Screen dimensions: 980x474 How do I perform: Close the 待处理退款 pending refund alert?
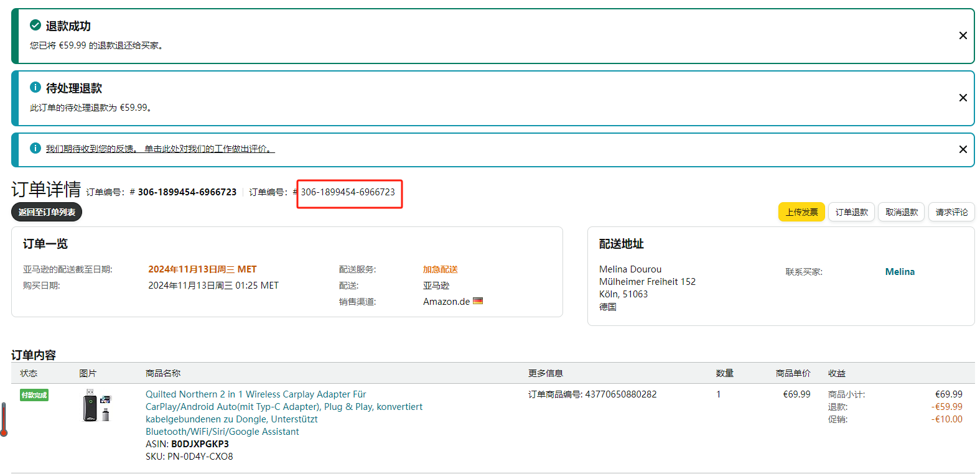click(x=963, y=98)
